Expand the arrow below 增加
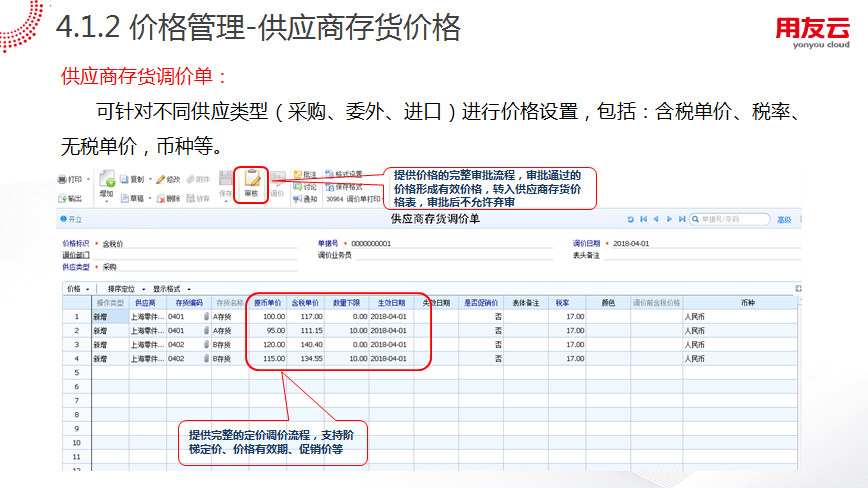This screenshot has height=488, width=868. coord(107,201)
